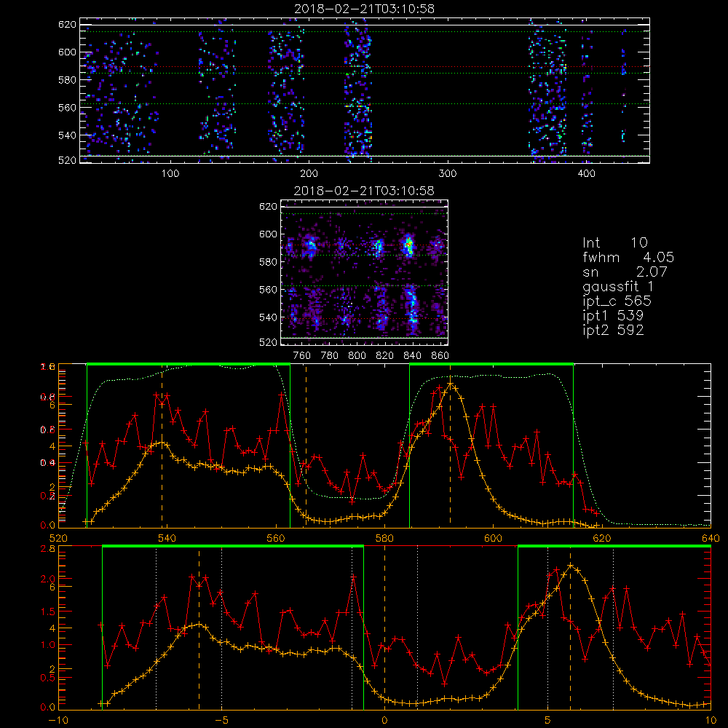Click y-axis label 580 of the small image plot
The image size is (728, 728).
[x=268, y=262]
